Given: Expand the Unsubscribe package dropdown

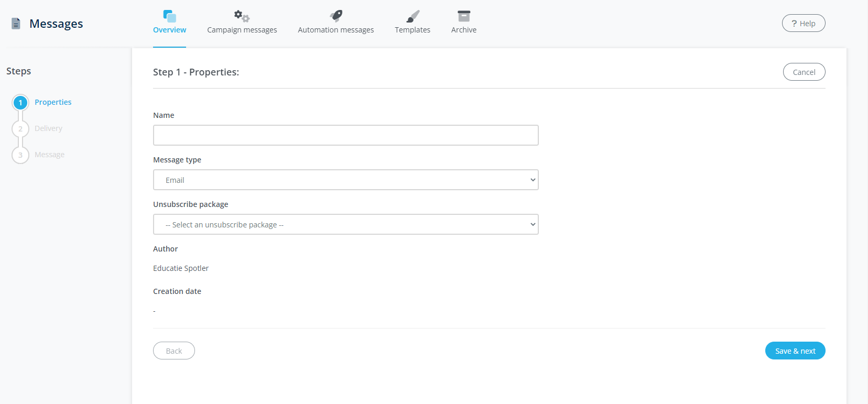Looking at the screenshot, I should (x=345, y=224).
